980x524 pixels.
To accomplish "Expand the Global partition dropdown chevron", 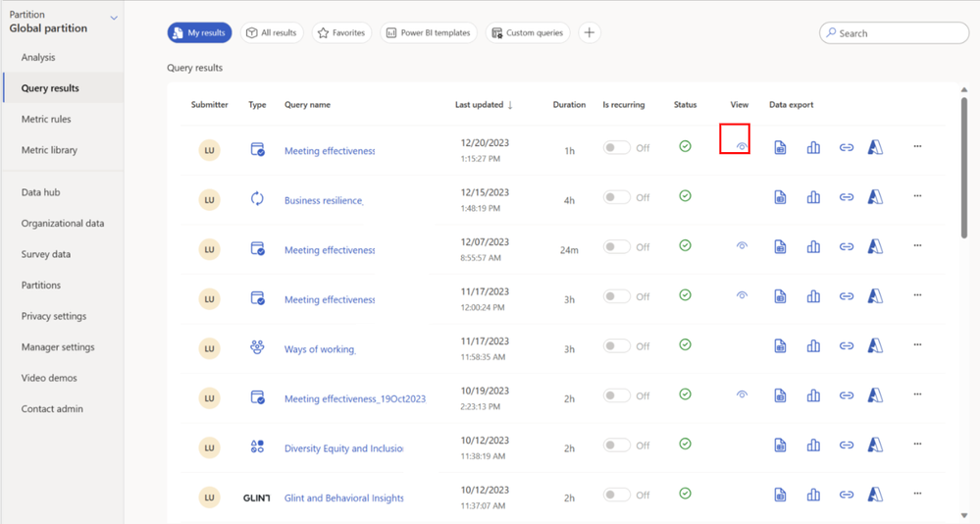I will coord(114,18).
